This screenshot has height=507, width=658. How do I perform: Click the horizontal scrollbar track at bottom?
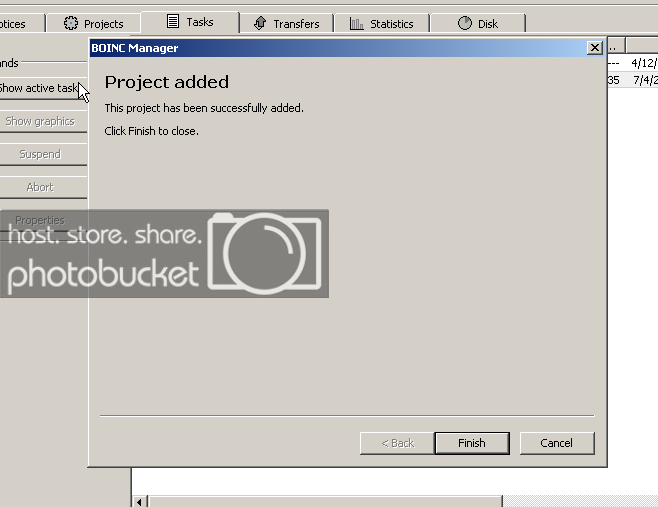pos(400,500)
